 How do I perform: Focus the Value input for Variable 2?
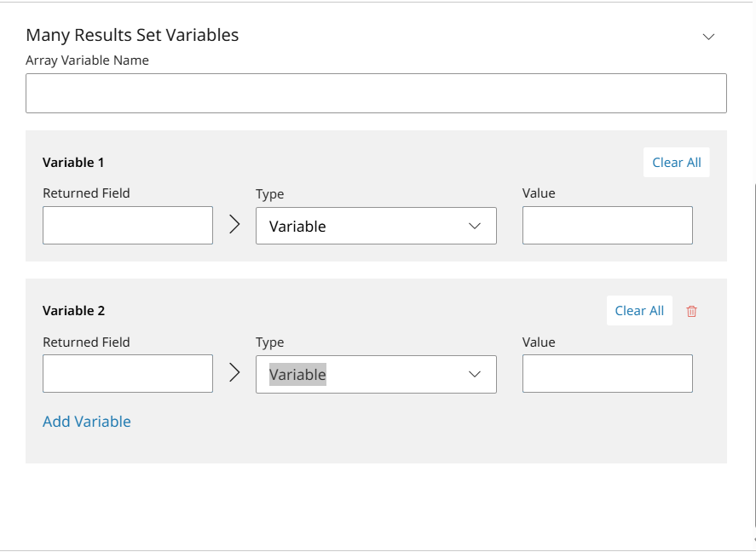click(608, 374)
